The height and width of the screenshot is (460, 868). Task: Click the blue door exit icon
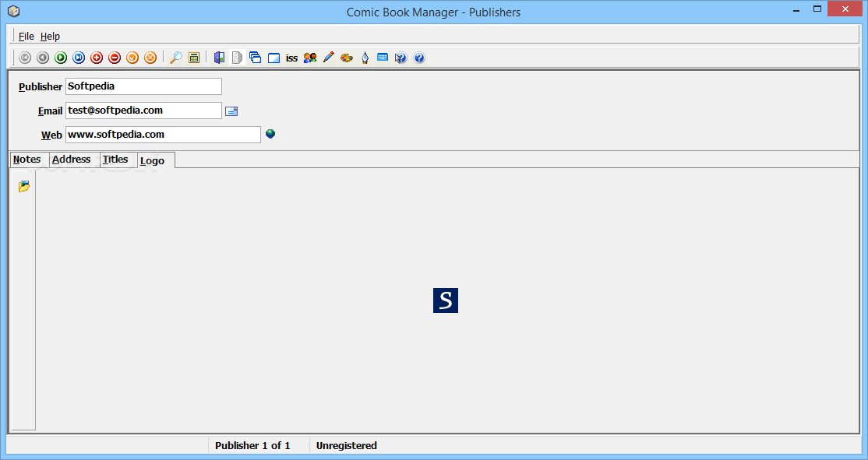click(x=219, y=58)
